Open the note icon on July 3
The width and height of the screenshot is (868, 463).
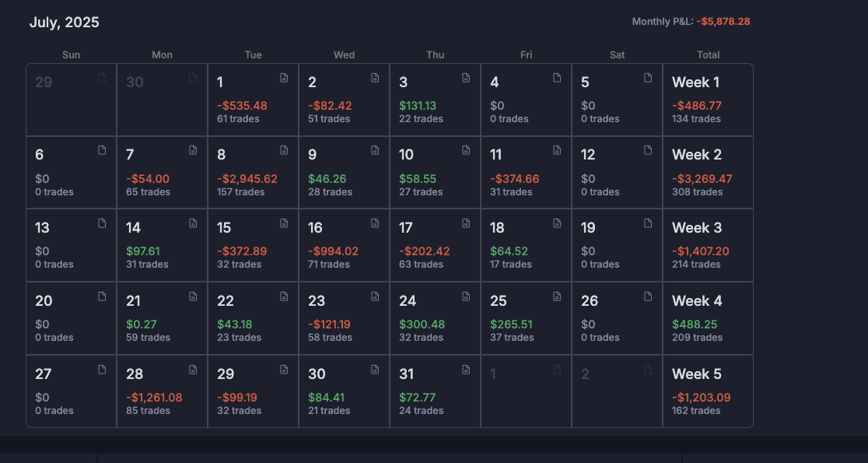point(466,78)
